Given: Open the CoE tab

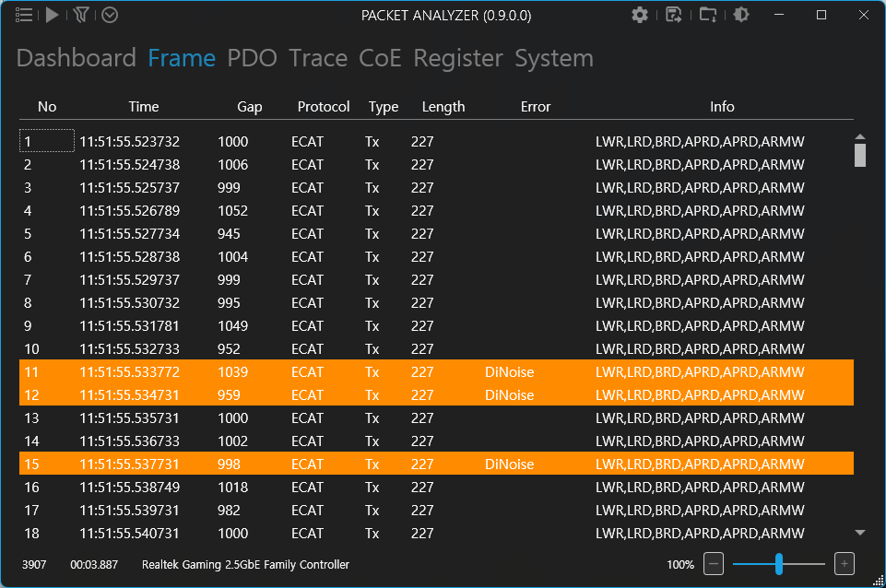Looking at the screenshot, I should [380, 58].
